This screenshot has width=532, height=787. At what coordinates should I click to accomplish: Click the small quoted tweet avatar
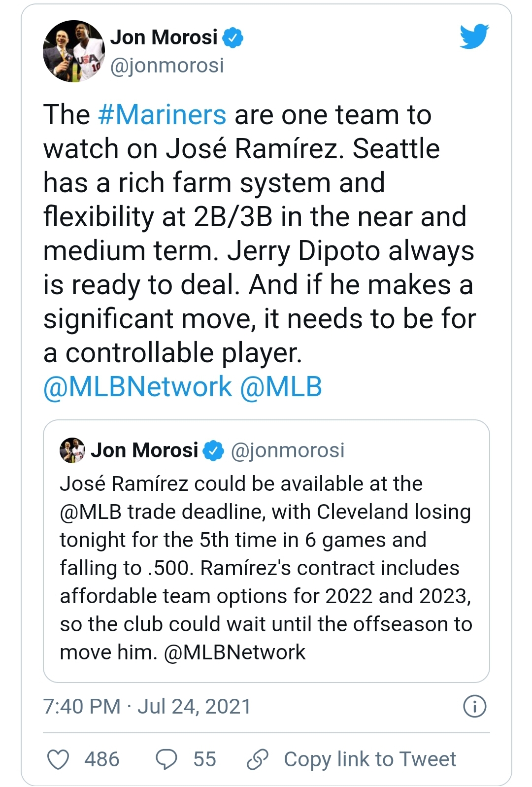pyautogui.click(x=72, y=450)
